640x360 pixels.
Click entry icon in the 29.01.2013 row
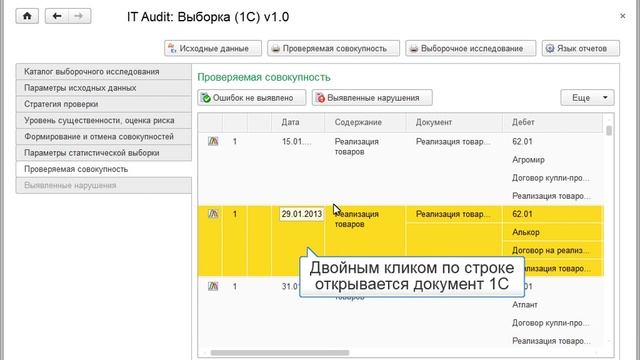(213, 213)
